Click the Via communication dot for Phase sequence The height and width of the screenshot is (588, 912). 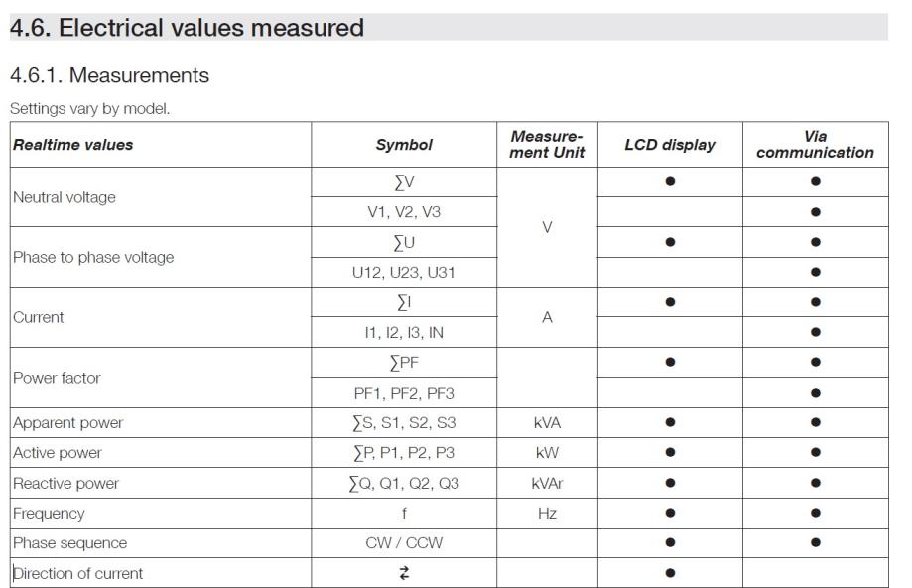pos(815,543)
